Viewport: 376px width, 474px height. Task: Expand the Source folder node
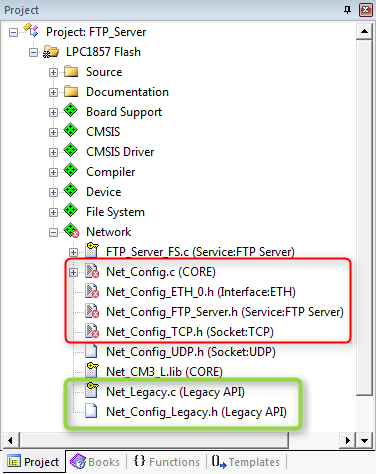53,72
